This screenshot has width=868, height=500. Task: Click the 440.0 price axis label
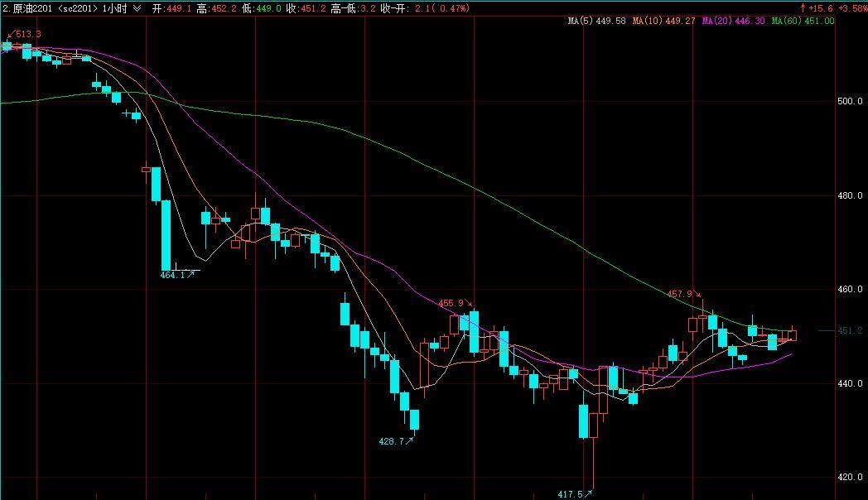(x=851, y=383)
